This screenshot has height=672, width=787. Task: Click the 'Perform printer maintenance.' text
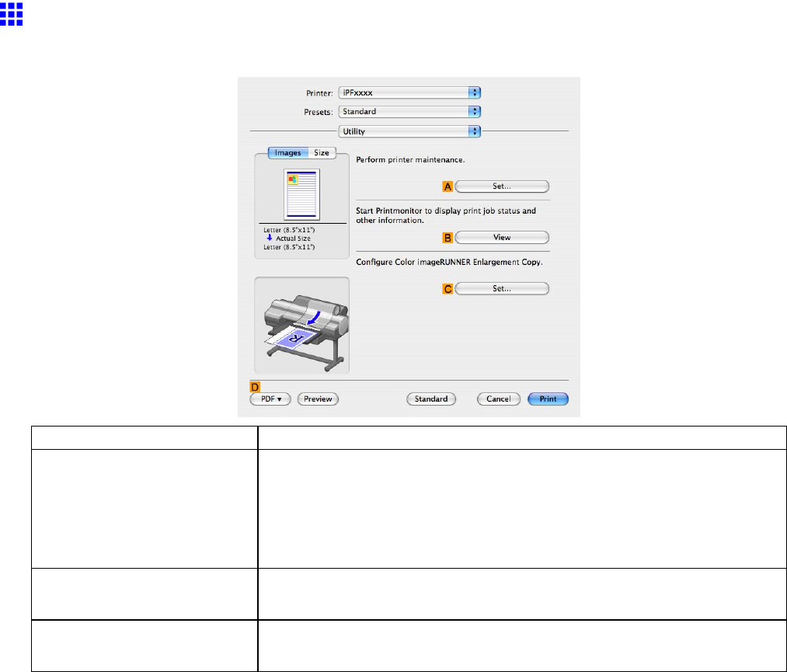coord(410,159)
